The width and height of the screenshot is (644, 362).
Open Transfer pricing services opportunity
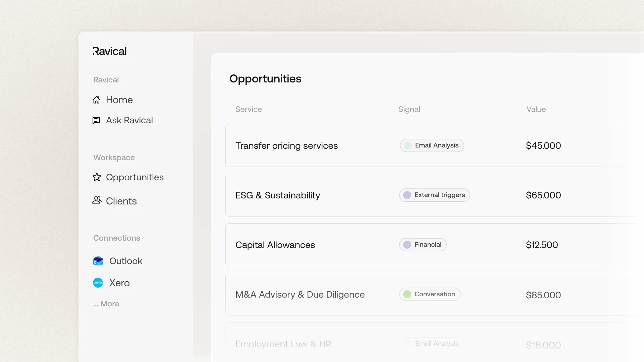(x=286, y=146)
